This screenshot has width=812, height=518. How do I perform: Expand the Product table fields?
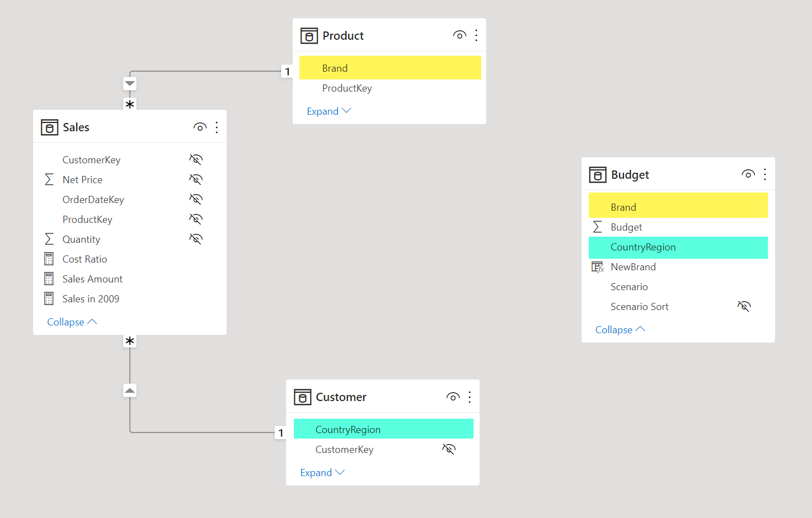click(x=329, y=111)
